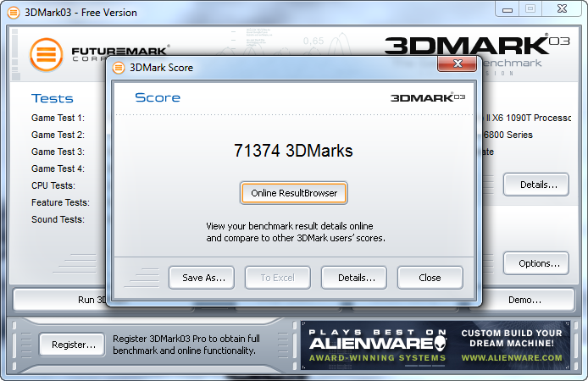588x381 pixels.
Task: Open Details... in the main window
Action: tap(536, 185)
